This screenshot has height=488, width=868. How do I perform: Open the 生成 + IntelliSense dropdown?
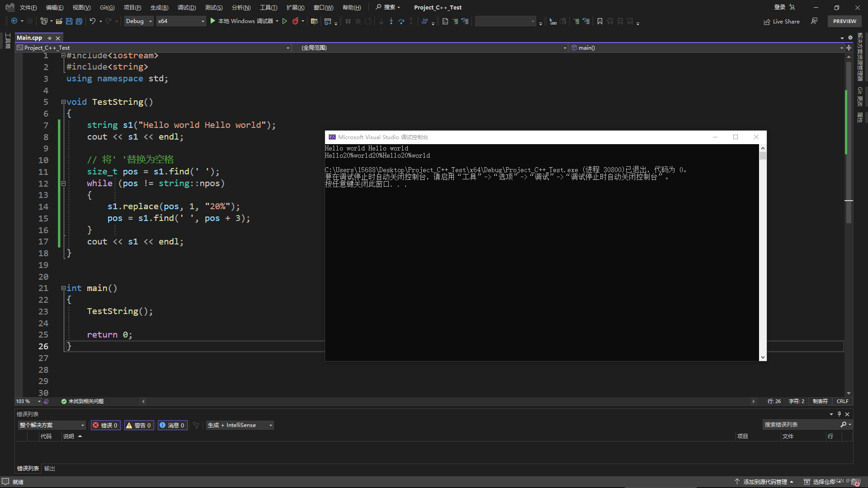point(240,425)
